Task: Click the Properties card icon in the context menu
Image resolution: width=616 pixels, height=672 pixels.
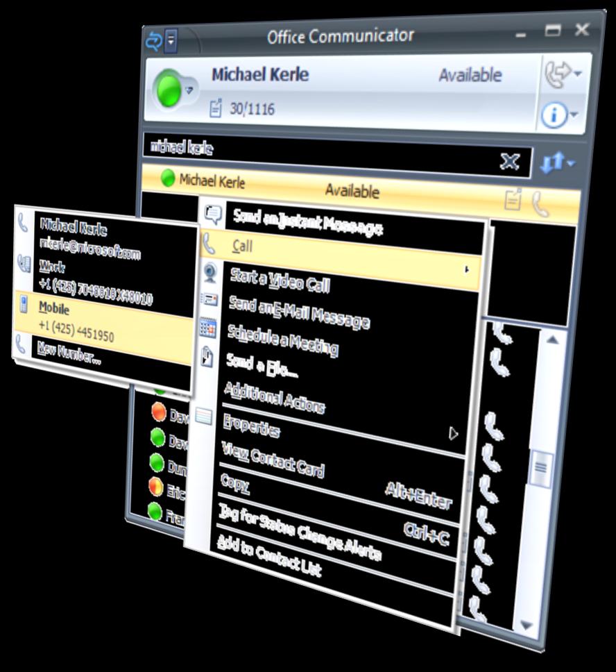Action: pos(203,417)
